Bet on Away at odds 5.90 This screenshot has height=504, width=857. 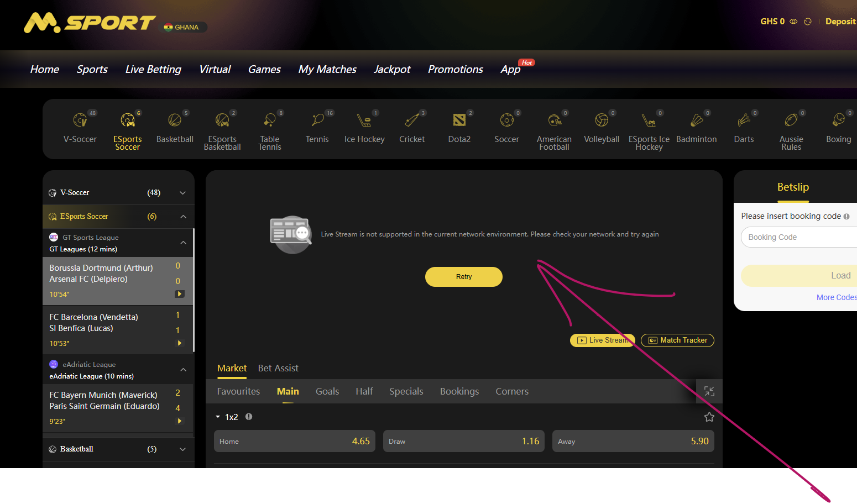[x=633, y=441]
